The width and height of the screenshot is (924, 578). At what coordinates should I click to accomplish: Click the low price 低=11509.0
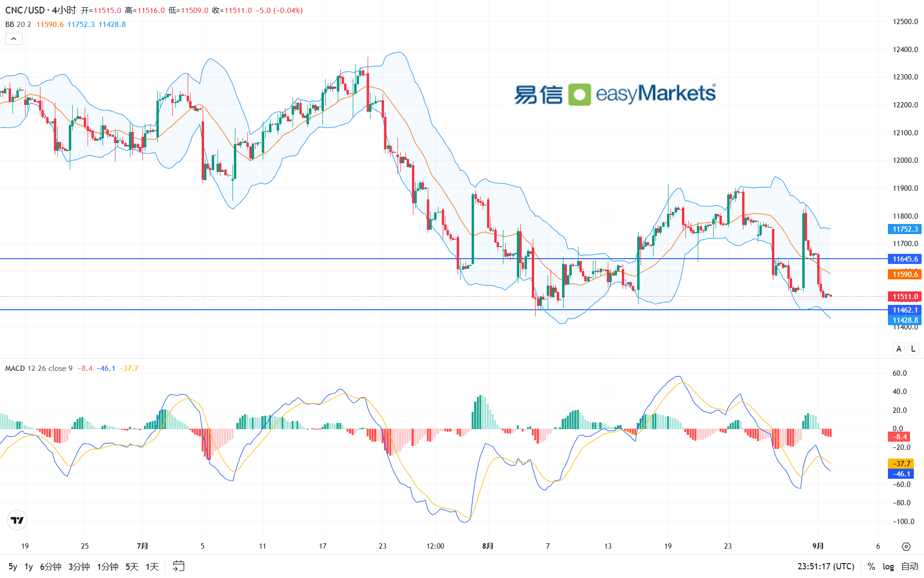[x=189, y=11]
